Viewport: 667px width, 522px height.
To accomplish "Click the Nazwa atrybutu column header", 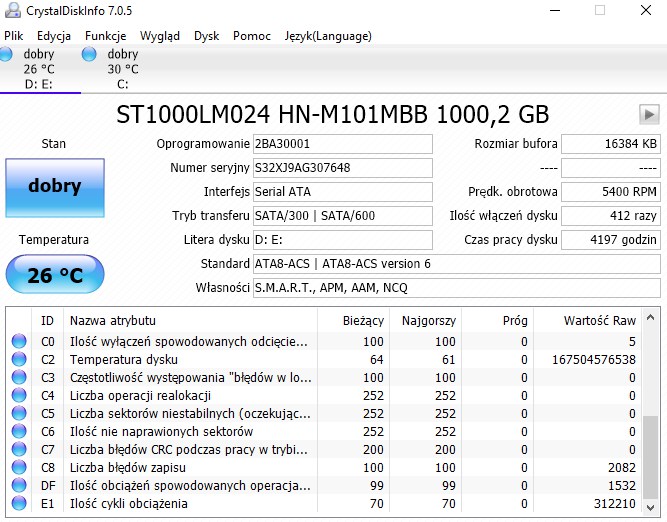I will pos(190,320).
